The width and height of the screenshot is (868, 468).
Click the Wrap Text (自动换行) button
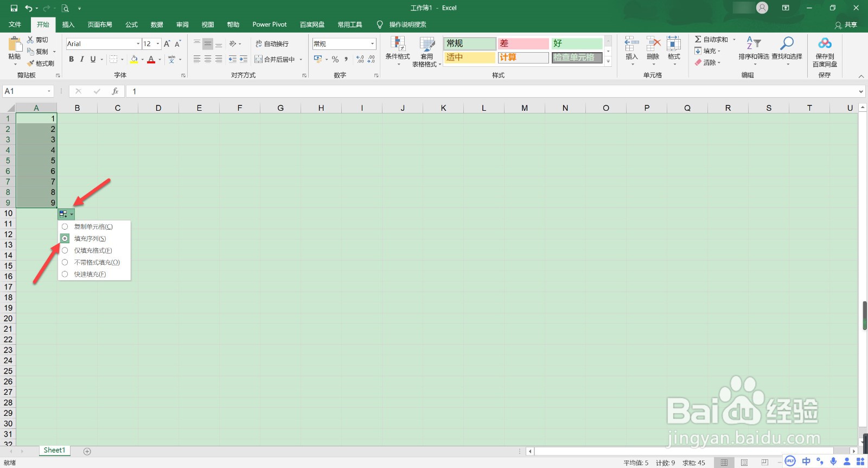(272, 43)
